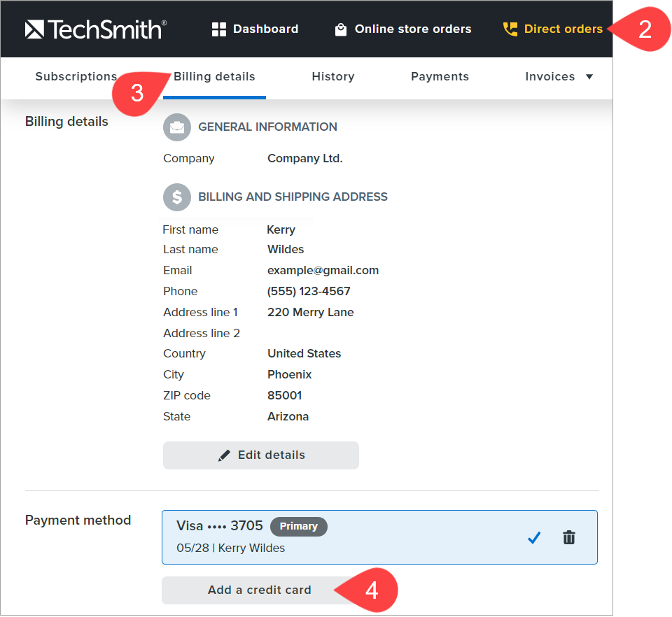Select the Billing details tab
The width and height of the screenshot is (672, 617).
214,77
